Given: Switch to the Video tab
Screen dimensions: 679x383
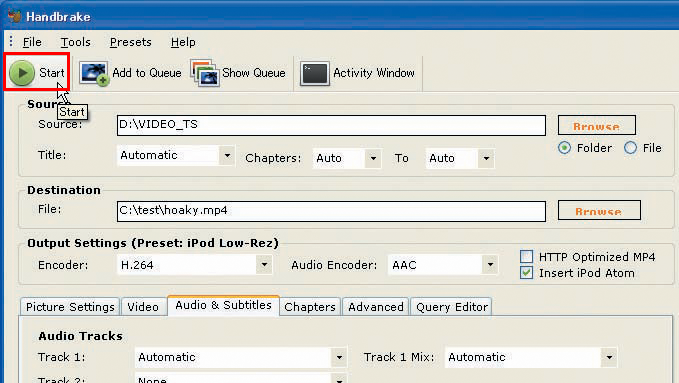Looking at the screenshot, I should pos(143,307).
